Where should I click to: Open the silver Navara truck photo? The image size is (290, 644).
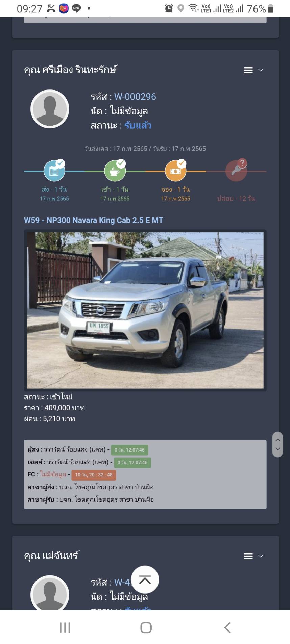145,310
